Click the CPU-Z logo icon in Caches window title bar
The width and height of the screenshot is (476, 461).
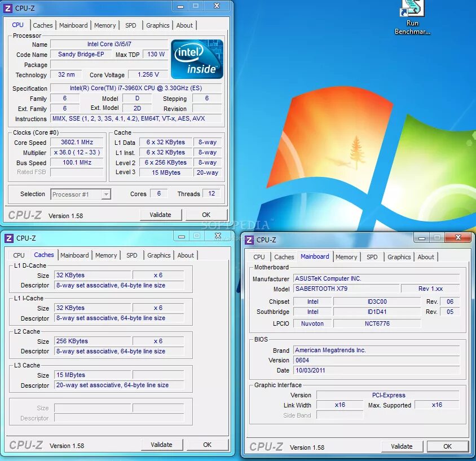[x=9, y=238]
